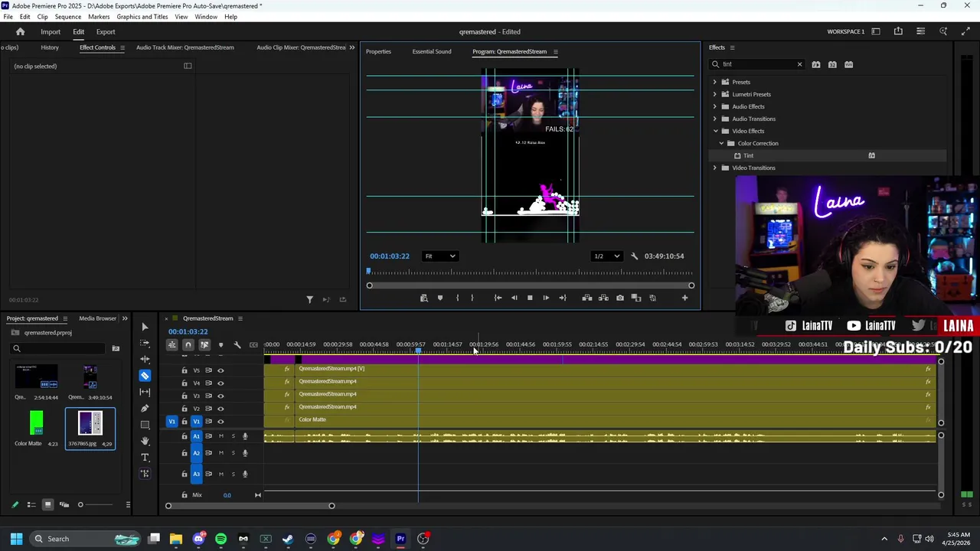Switch to the History tab
Viewport: 980px width, 551px height.
tap(50, 47)
